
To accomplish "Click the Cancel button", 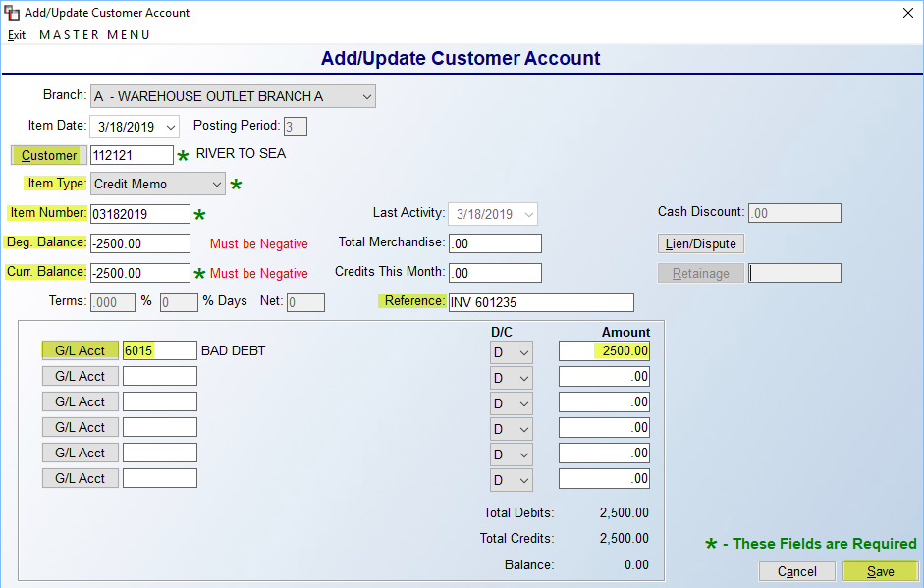I will coord(796,571).
